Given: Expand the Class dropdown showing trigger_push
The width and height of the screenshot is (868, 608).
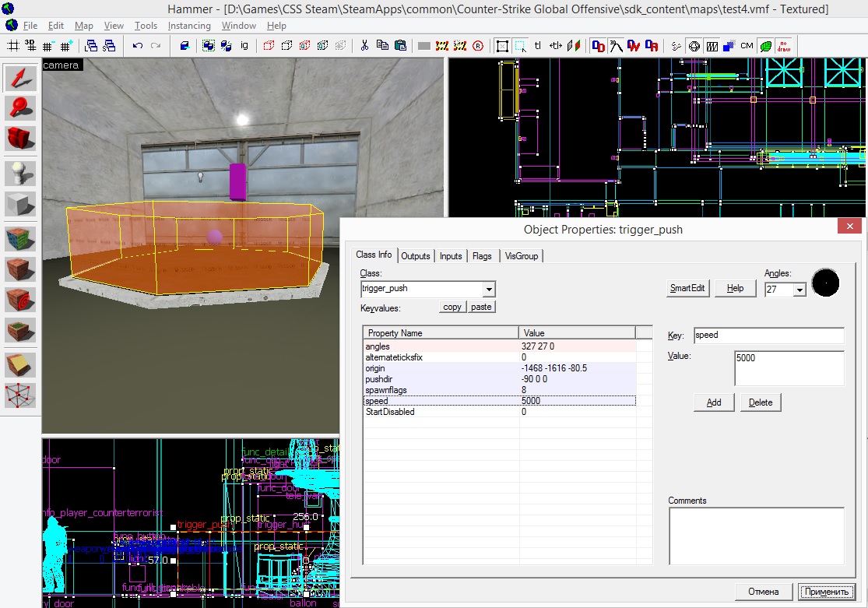Looking at the screenshot, I should click(x=489, y=290).
